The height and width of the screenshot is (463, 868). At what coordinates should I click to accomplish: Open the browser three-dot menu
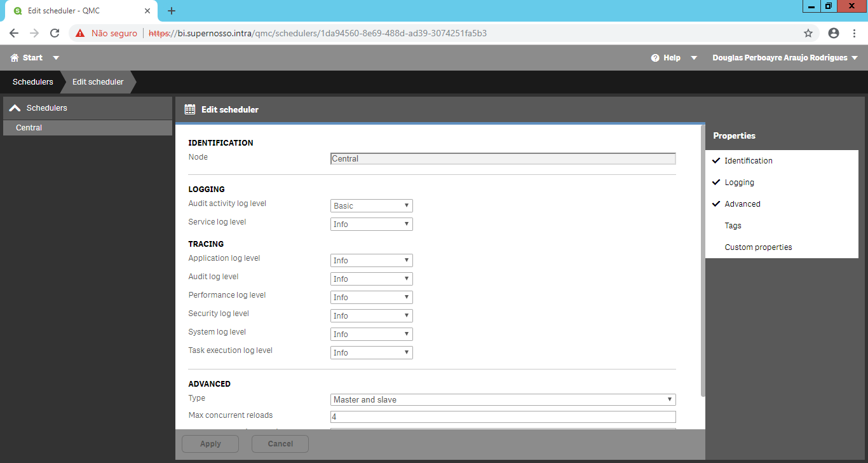[855, 33]
